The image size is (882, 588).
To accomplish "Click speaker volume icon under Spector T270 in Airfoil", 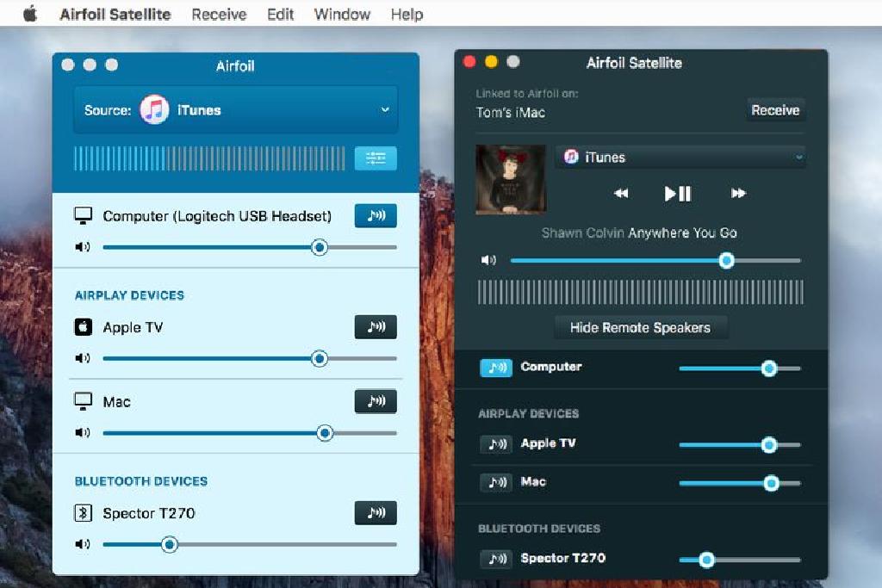I will [83, 543].
